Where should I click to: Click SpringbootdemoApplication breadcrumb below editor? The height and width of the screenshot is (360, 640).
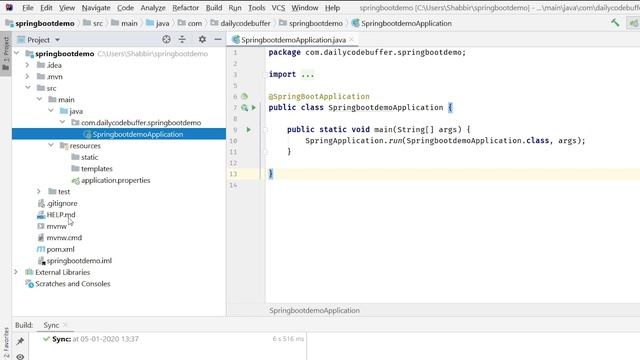(x=314, y=311)
